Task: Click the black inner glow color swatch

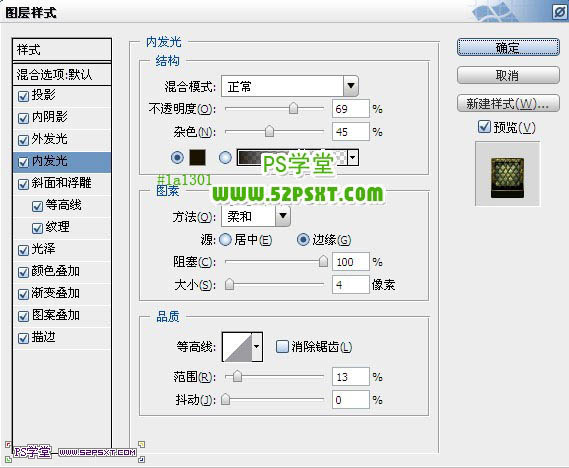Action: click(x=197, y=158)
